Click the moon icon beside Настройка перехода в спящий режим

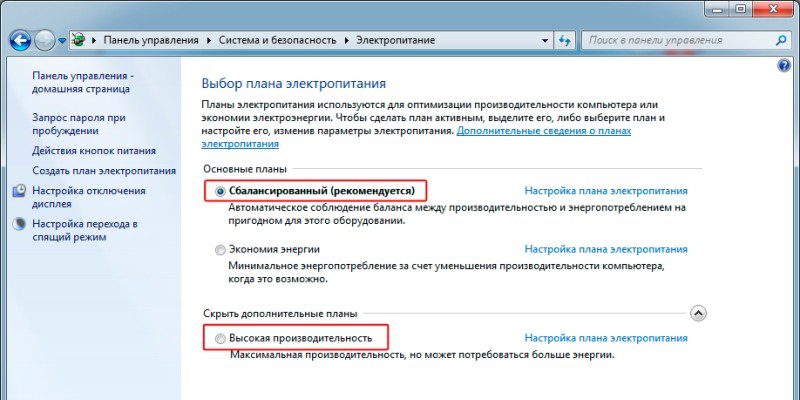[19, 224]
